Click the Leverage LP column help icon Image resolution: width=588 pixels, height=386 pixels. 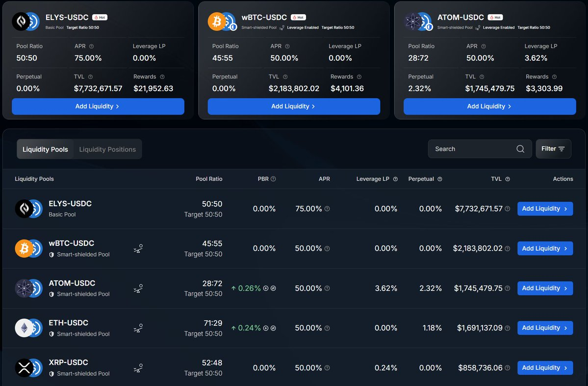(395, 179)
